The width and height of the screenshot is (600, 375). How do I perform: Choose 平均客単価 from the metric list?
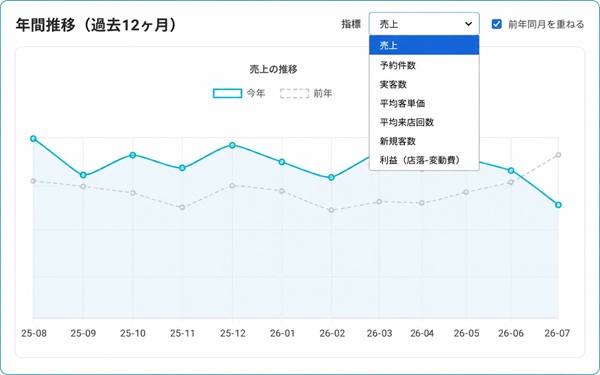tap(424, 103)
